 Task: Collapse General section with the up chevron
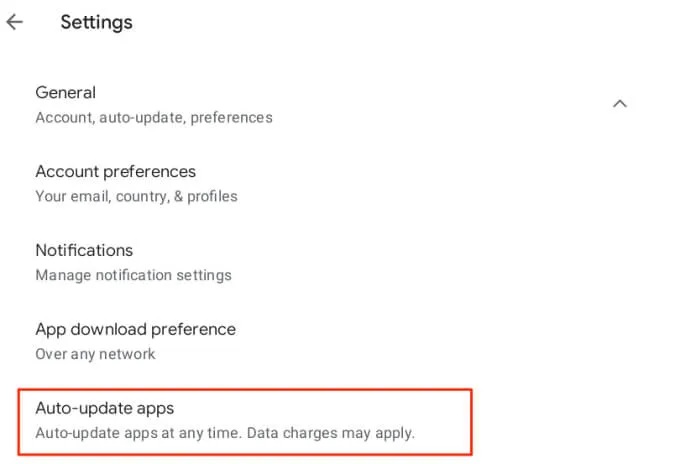620,104
